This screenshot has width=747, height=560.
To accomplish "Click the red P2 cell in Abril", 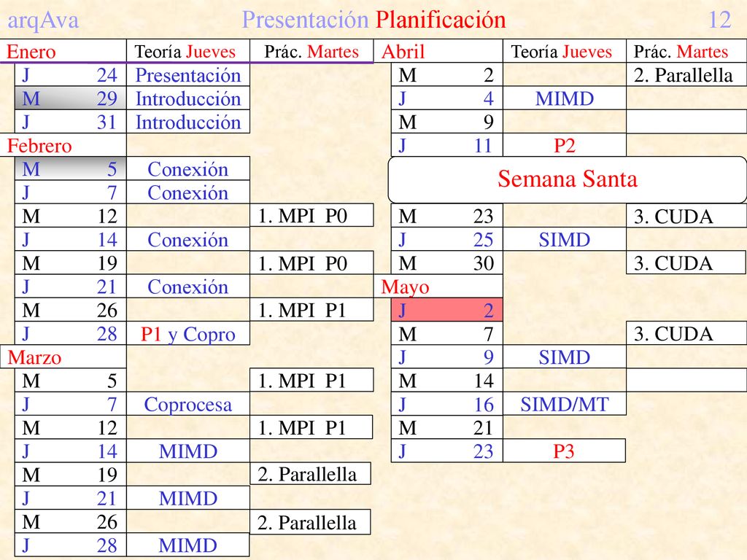I will pyautogui.click(x=564, y=145).
